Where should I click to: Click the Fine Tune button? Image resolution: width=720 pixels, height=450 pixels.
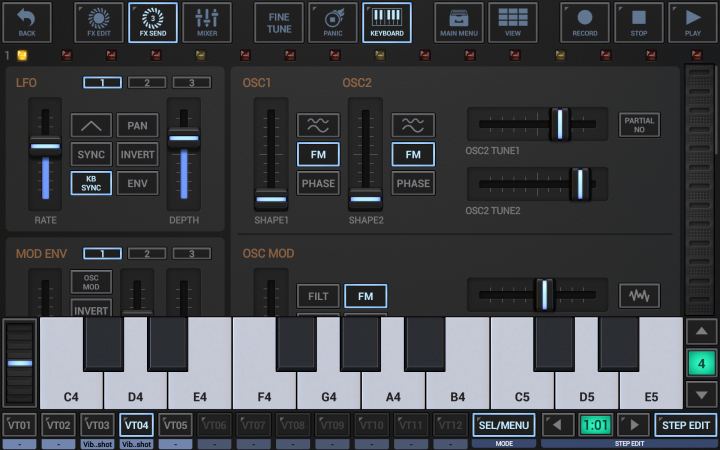coord(279,22)
